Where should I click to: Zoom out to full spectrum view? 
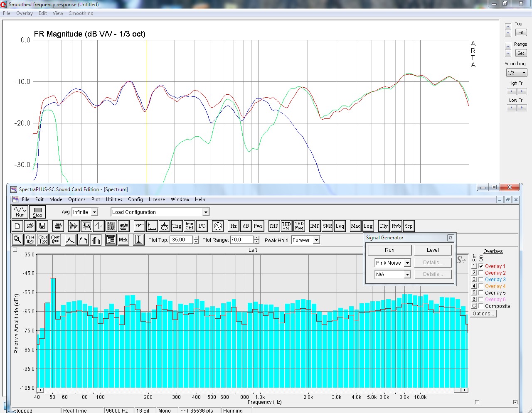coord(55,240)
